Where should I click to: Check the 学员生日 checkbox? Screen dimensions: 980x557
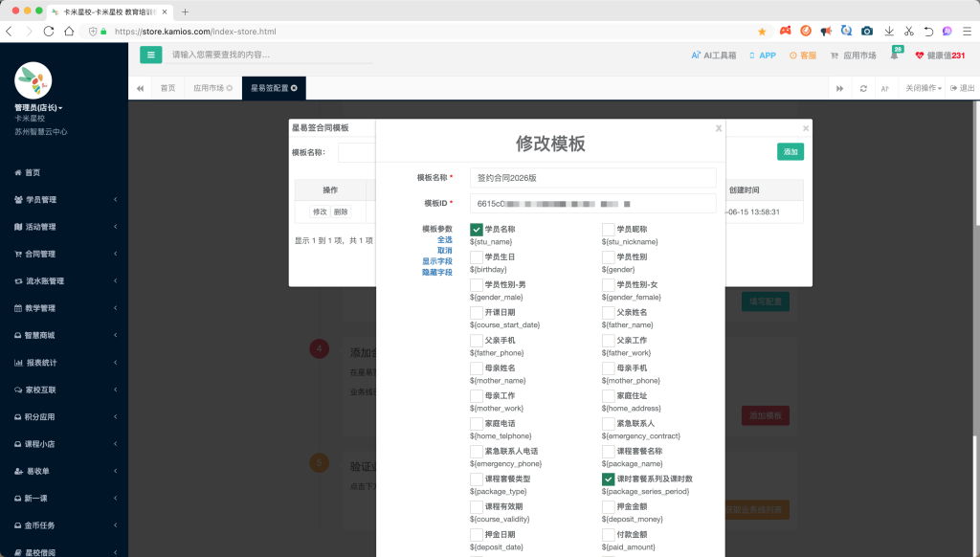pyautogui.click(x=477, y=256)
